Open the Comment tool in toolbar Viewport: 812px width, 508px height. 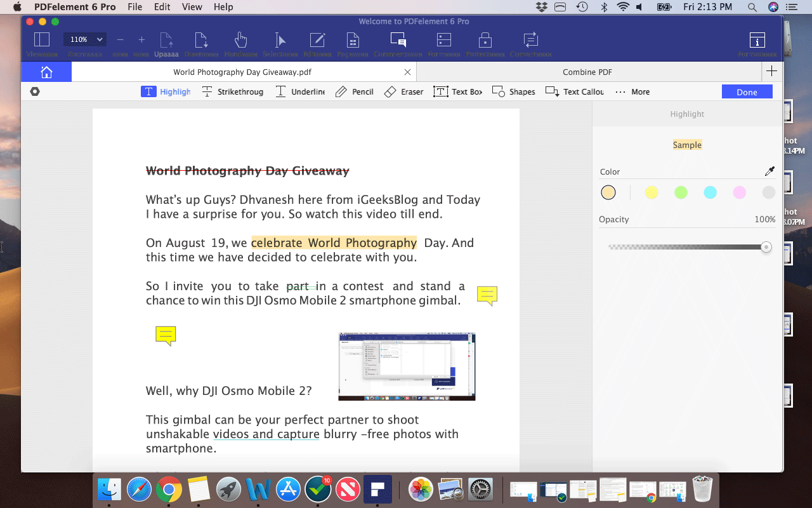click(x=398, y=40)
